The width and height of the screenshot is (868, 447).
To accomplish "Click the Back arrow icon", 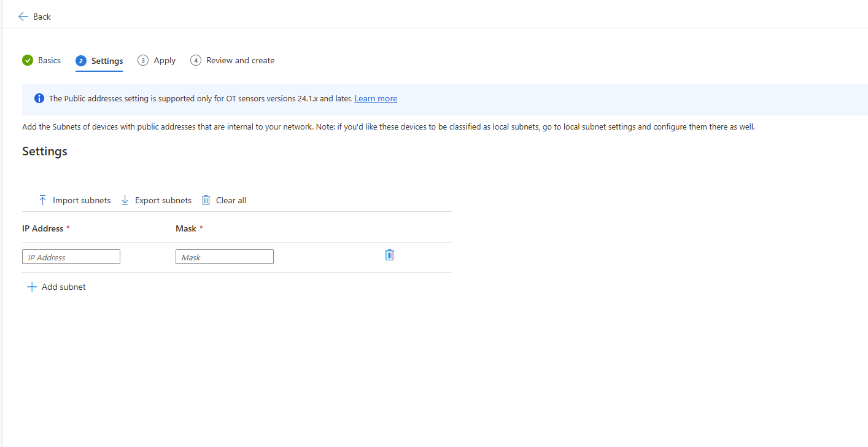I will [23, 17].
